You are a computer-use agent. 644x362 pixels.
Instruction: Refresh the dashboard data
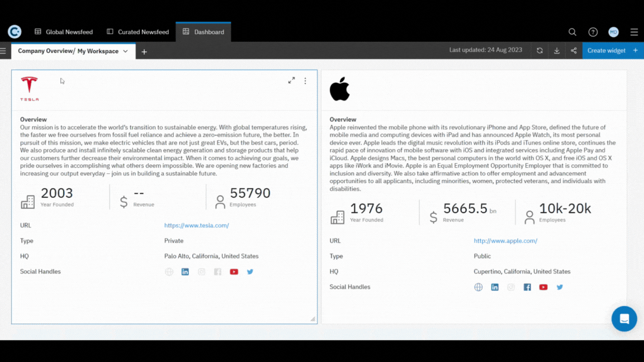click(x=539, y=50)
